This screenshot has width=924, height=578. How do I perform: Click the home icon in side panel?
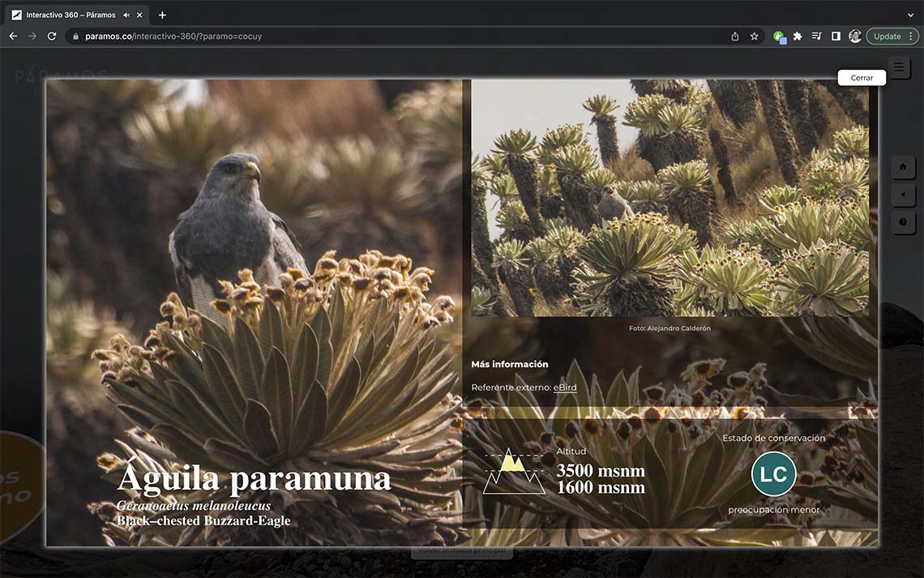[903, 167]
